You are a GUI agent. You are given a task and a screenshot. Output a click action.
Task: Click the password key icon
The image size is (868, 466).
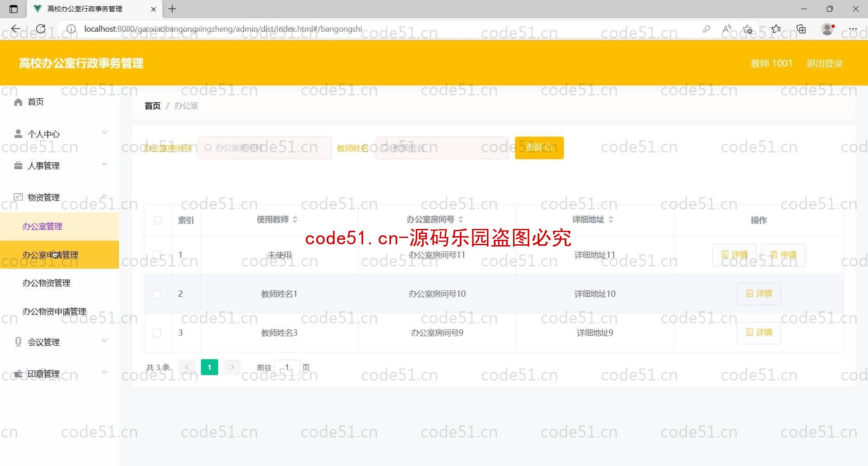706,29
